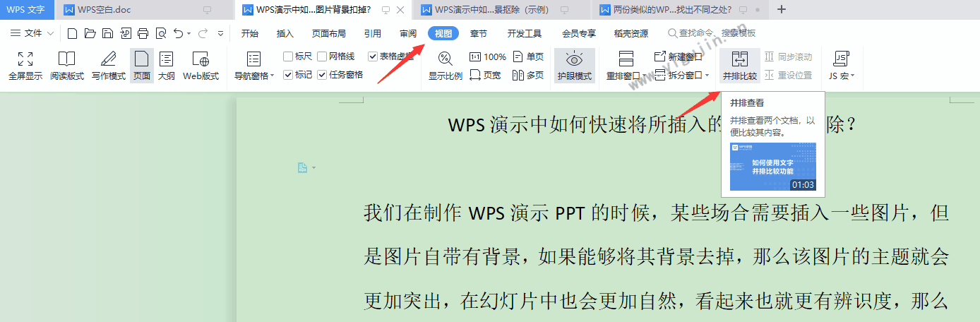Image resolution: width=980 pixels, height=322 pixels.
Task: Choose 单页 single page display
Action: (529, 57)
